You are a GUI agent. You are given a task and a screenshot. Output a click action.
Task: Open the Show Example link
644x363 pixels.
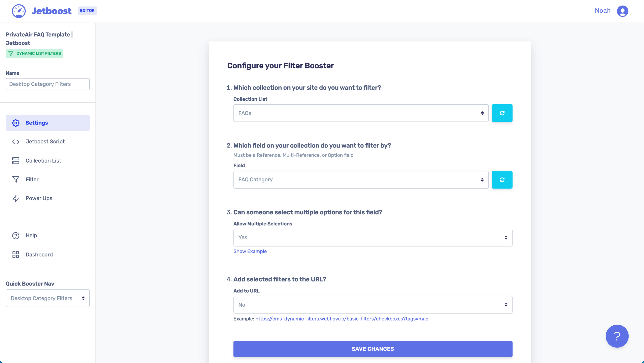[x=250, y=251]
